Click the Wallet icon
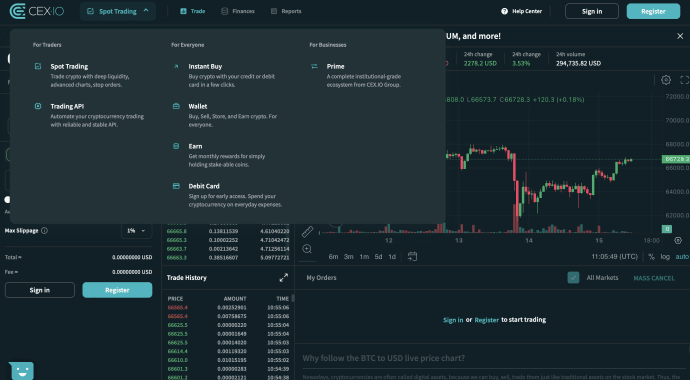690x380 pixels. tap(176, 106)
